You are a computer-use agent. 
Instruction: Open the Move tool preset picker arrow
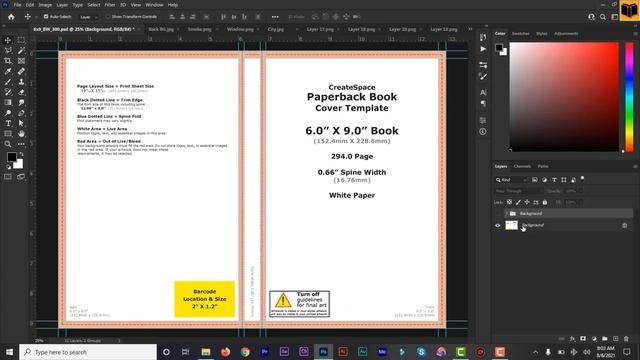(36, 17)
